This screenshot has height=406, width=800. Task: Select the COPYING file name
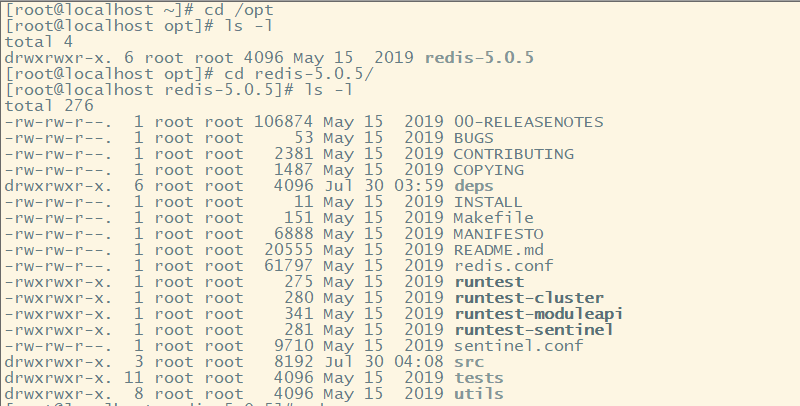click(x=489, y=170)
